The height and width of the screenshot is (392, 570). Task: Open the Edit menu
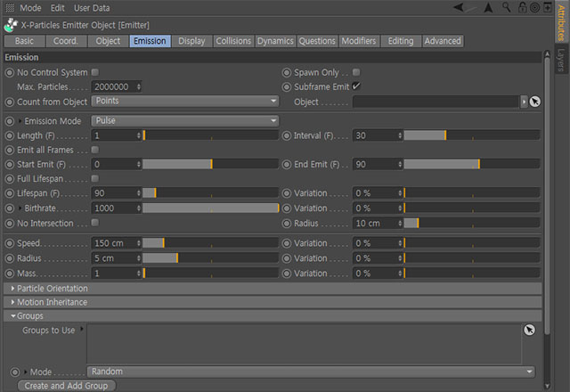click(57, 8)
